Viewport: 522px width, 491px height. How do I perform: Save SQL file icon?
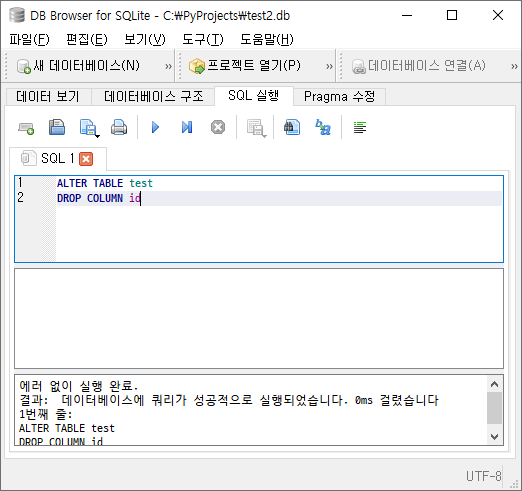[x=88, y=127]
